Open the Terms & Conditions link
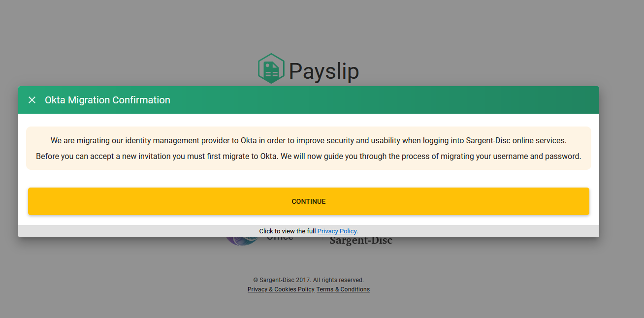The height and width of the screenshot is (318, 644). [343, 289]
